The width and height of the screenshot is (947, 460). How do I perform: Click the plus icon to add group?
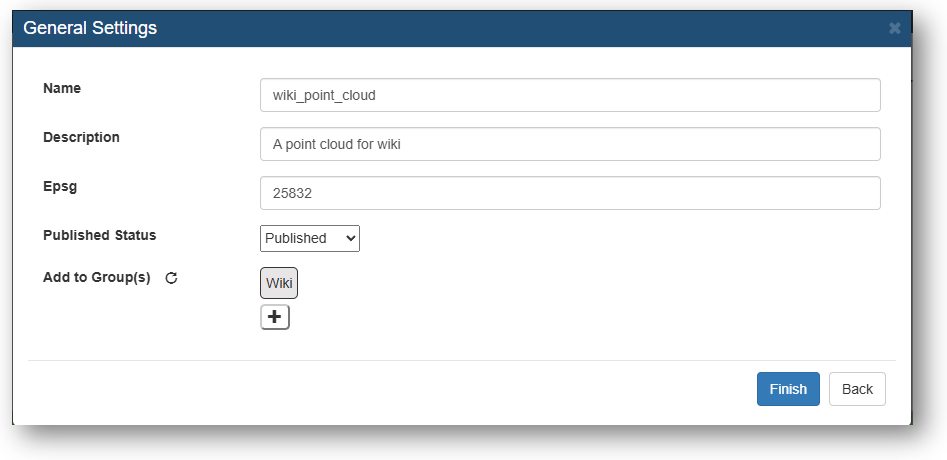tap(275, 317)
